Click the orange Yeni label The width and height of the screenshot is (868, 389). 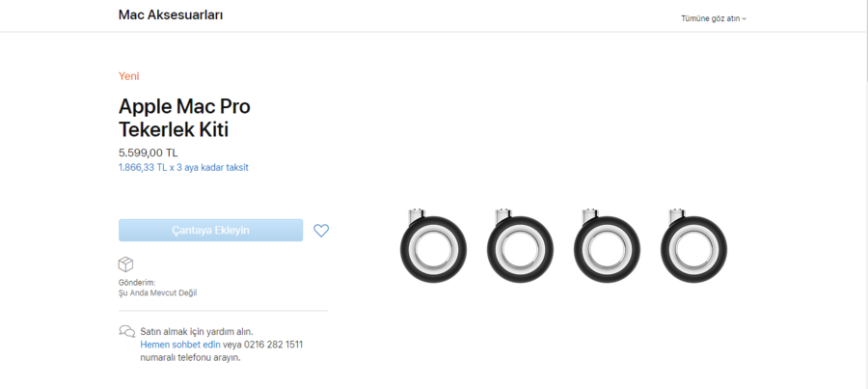(128, 76)
